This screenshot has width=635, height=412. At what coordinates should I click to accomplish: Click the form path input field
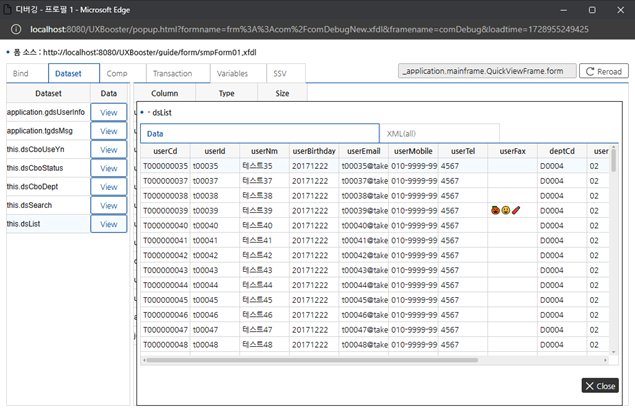(x=487, y=71)
